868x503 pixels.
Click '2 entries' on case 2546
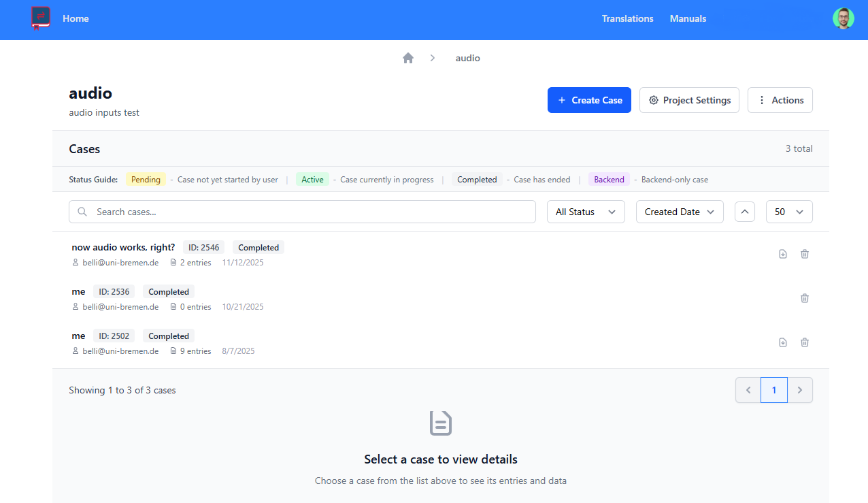195,263
